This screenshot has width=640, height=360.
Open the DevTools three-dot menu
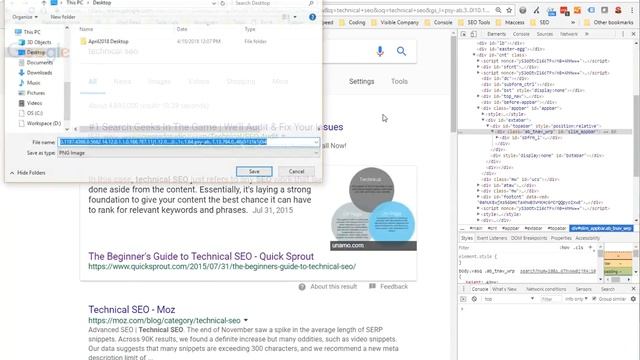623,34
